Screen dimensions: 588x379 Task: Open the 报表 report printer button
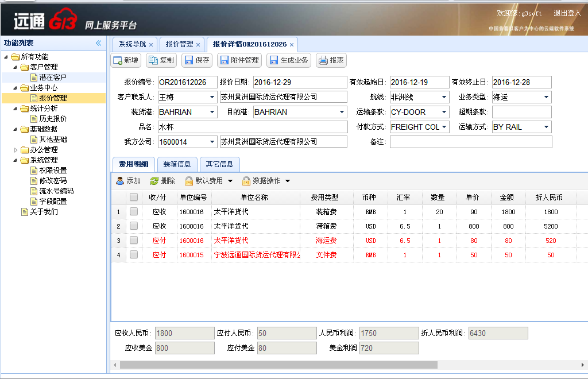point(331,60)
